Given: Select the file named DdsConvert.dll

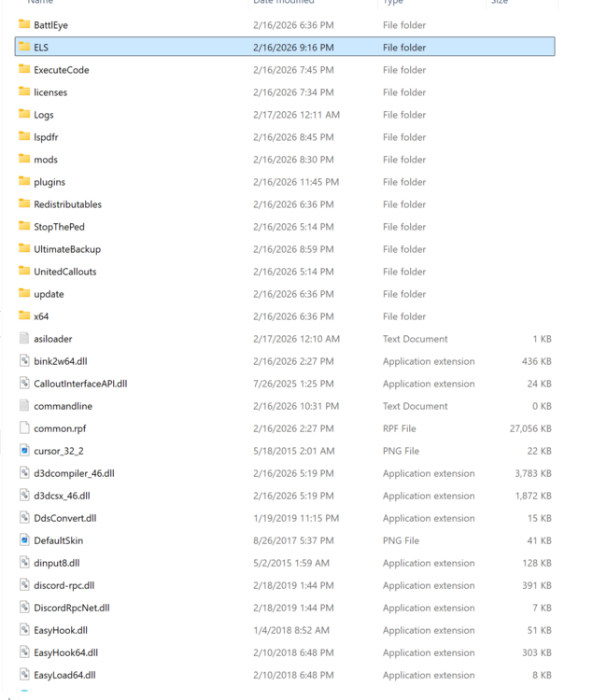Looking at the screenshot, I should pos(65,518).
